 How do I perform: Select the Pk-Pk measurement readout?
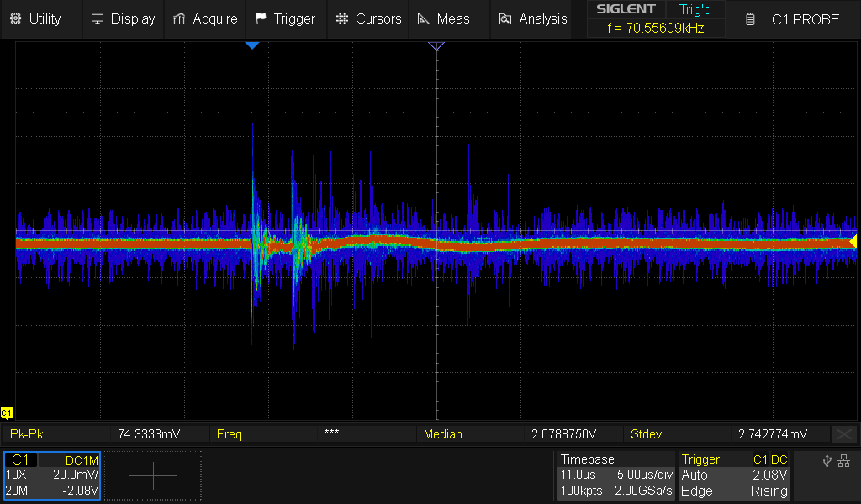pos(101,434)
